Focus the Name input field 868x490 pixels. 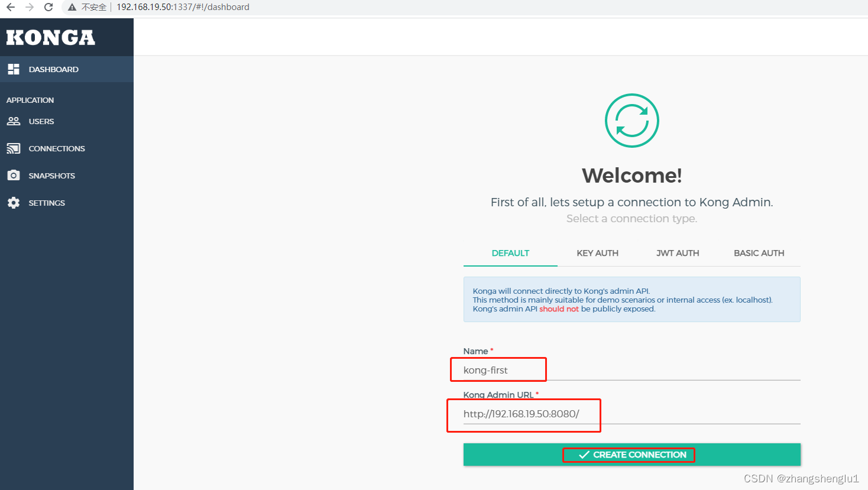tap(632, 370)
